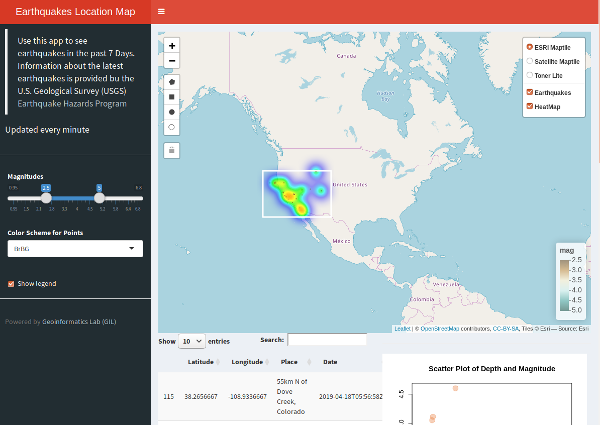The height and width of the screenshot is (425, 600).
Task: Open the show entries count dropdown
Action: pos(190,341)
